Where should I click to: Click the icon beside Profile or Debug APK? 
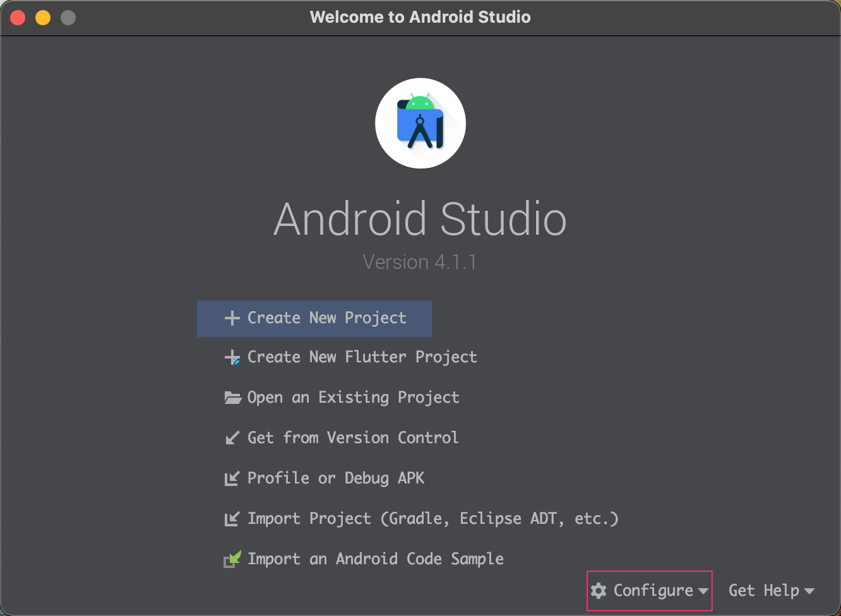point(232,478)
